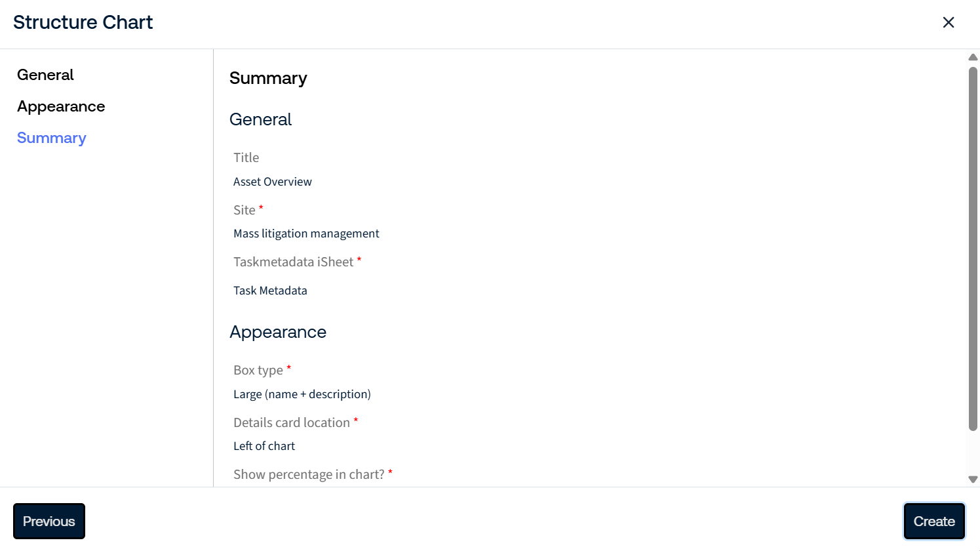Screen dimensions: 980x551
Task: Click the Asset Overview title value
Action: tap(273, 182)
